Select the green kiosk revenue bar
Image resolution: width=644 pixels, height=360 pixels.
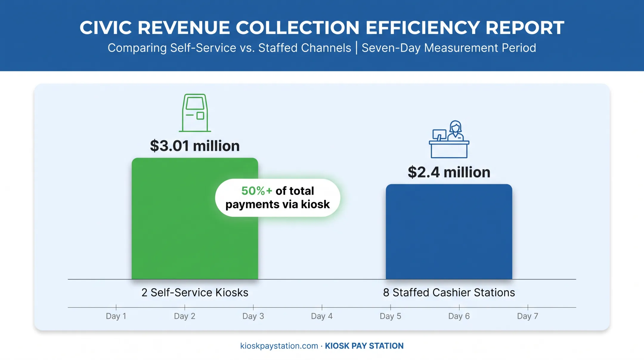(195, 219)
